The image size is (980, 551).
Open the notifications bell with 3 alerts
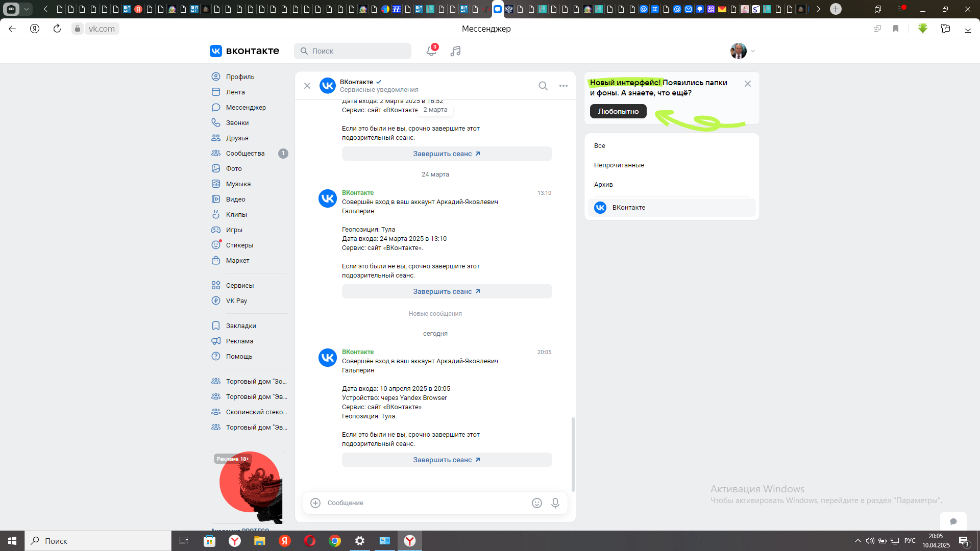(431, 51)
